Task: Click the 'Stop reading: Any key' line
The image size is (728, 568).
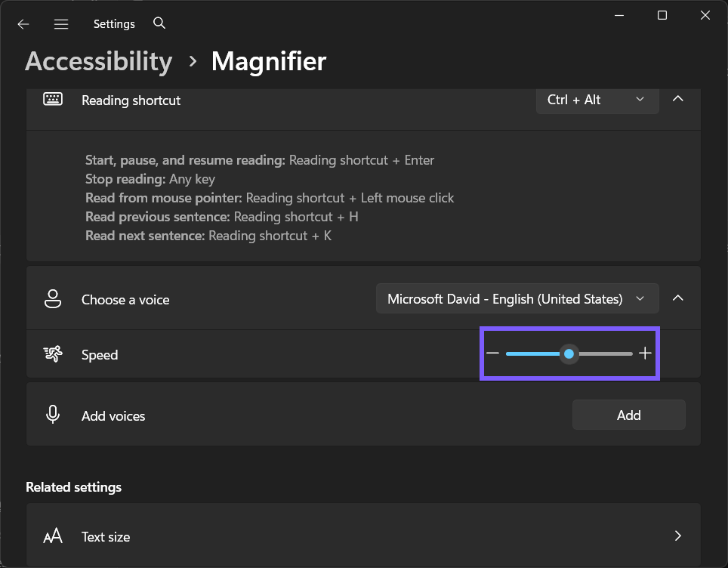Action: click(x=150, y=179)
